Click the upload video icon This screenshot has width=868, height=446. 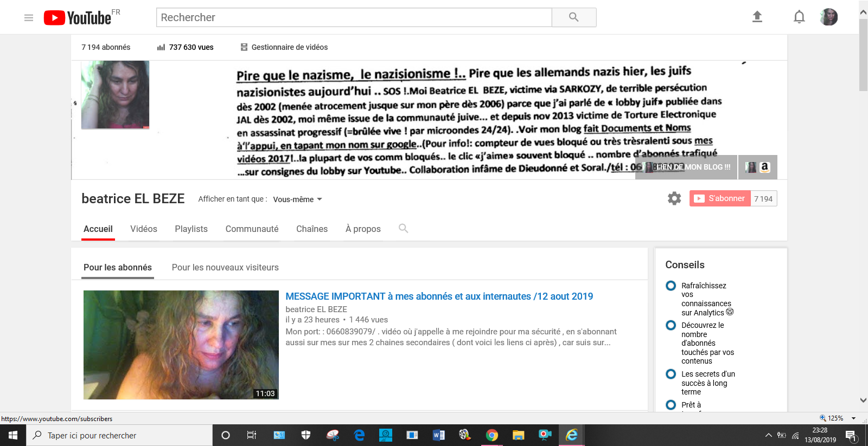(757, 17)
